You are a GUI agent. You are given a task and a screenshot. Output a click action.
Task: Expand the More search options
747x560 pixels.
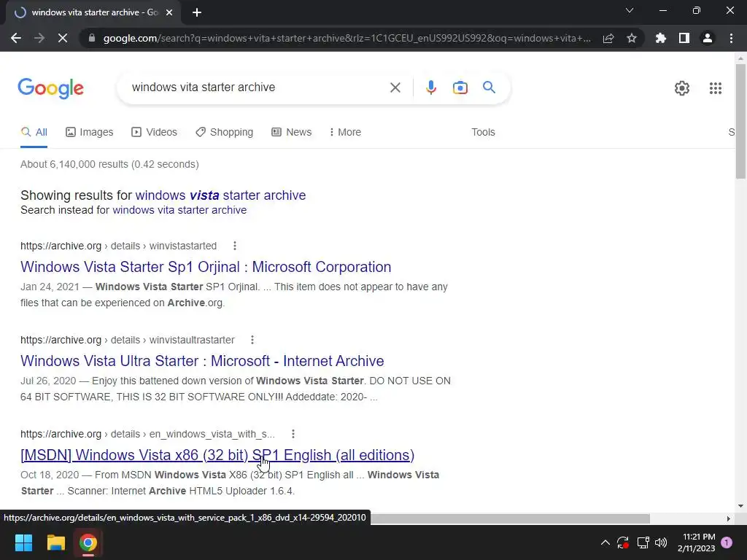345,133
